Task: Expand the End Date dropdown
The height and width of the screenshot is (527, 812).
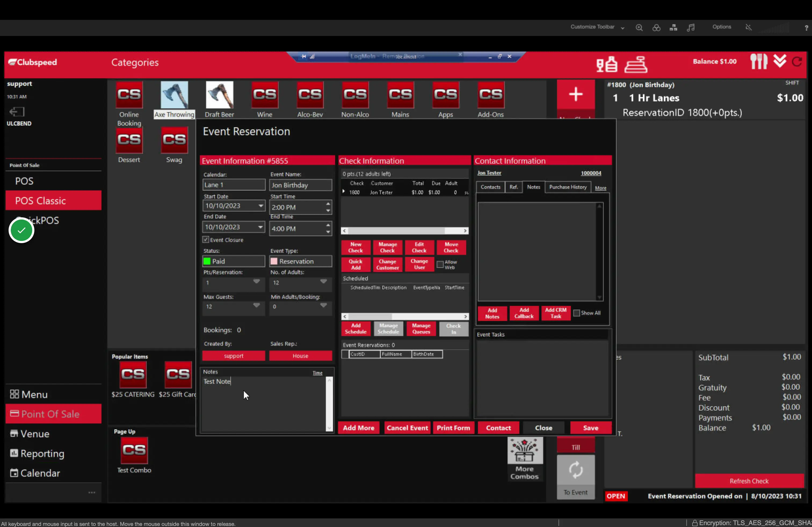Action: point(260,227)
